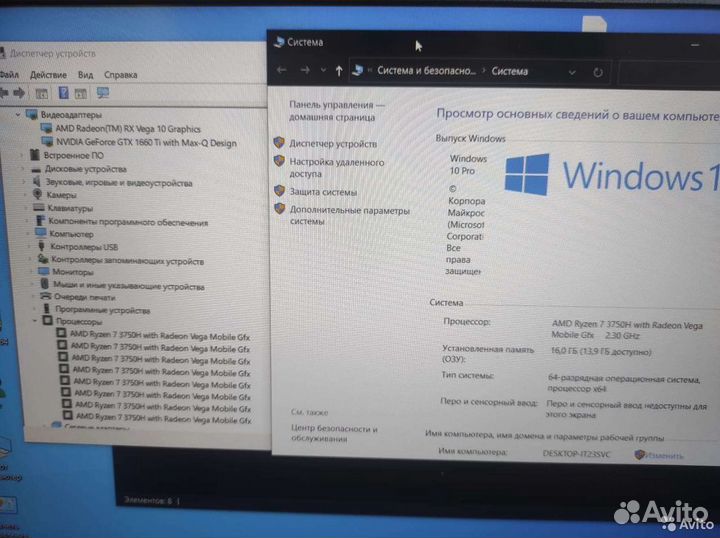
Task: Open Центр безопасности и обслуживания link
Action: (x=334, y=433)
